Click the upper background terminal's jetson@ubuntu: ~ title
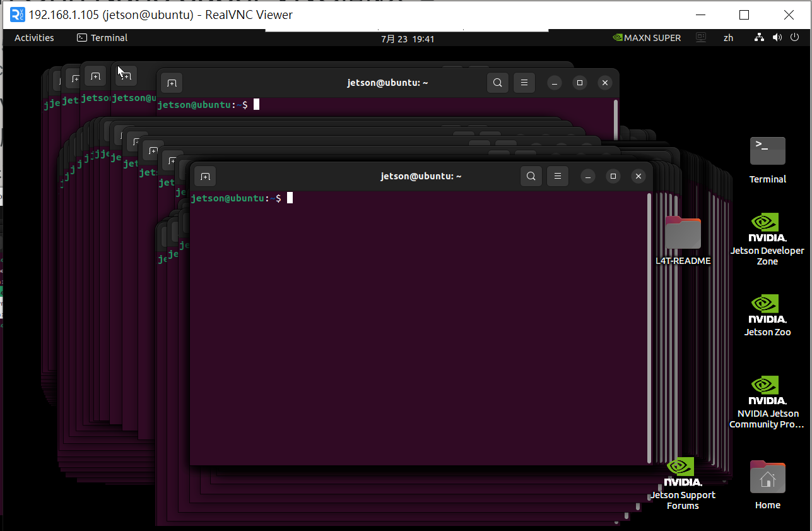The height and width of the screenshot is (531, 812). [x=387, y=83]
